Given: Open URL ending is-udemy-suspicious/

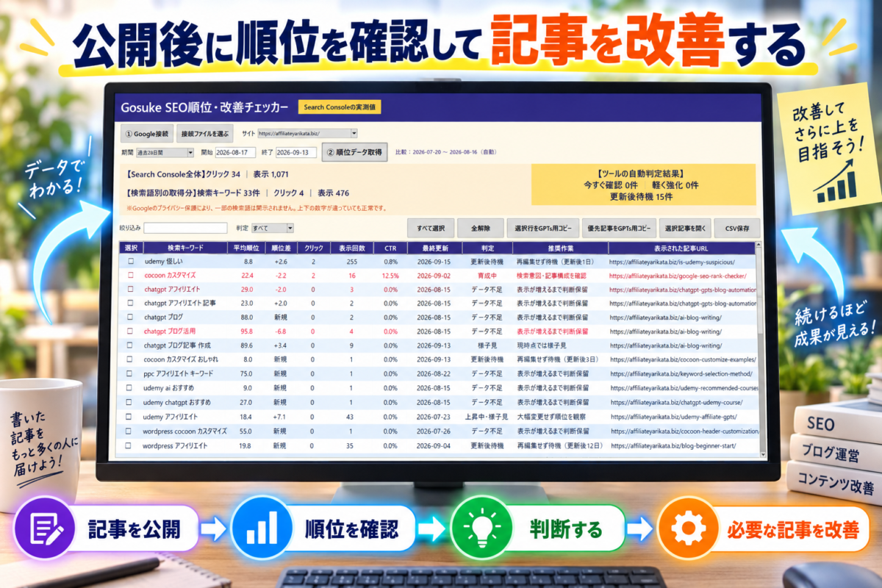Looking at the screenshot, I should point(671,262).
